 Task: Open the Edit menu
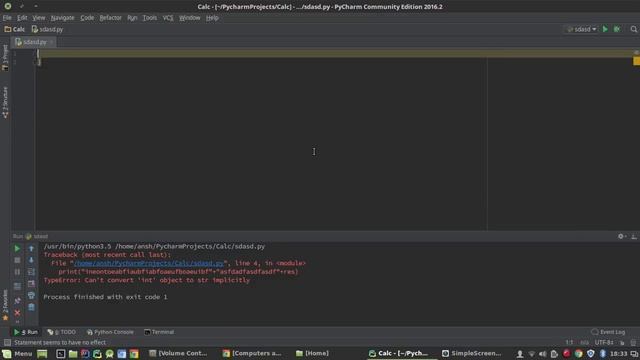22,18
